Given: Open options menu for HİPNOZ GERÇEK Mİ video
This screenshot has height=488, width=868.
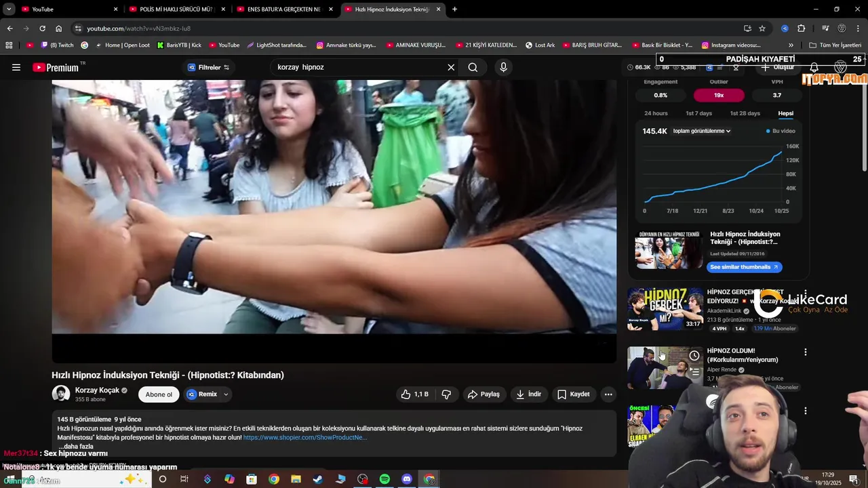Looking at the screenshot, I should click(x=806, y=293).
